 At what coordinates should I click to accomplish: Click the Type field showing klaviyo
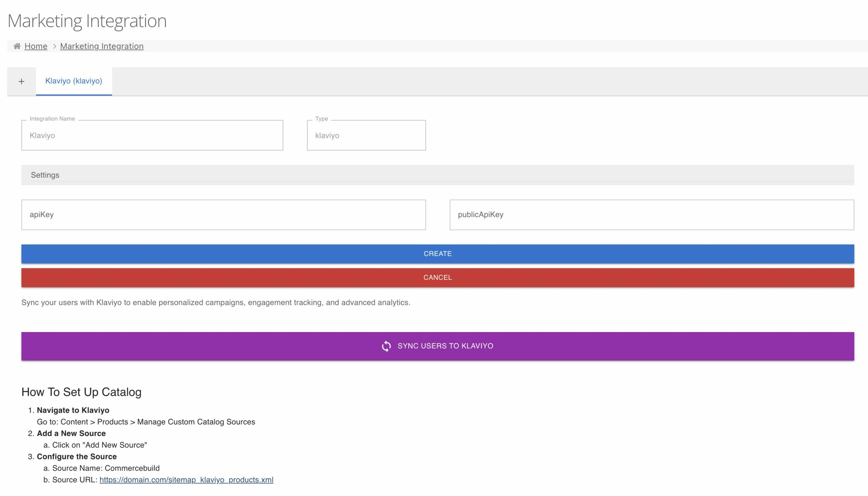pos(366,135)
